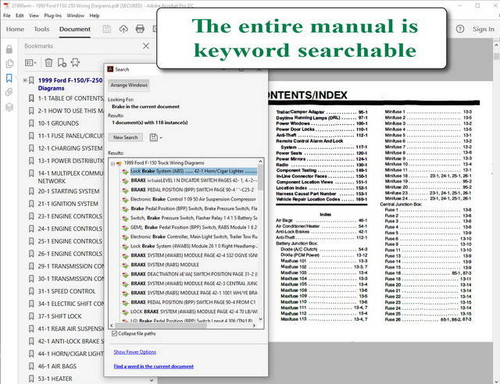Select the Document tab
Viewport: 500px width, 384px height.
75,29
